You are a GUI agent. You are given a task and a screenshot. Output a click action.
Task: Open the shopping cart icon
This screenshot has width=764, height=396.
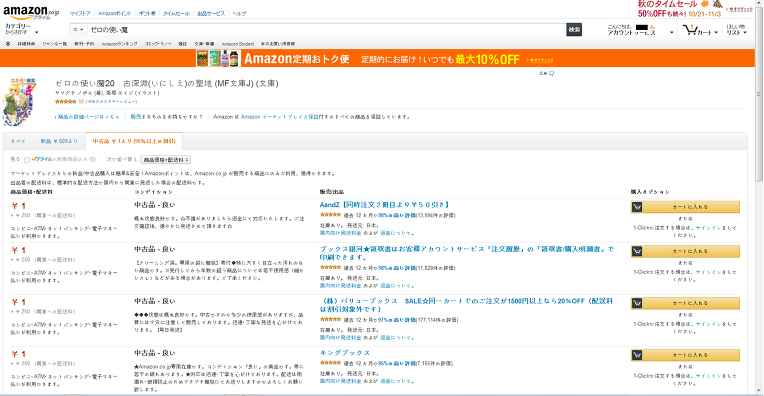click(x=690, y=30)
